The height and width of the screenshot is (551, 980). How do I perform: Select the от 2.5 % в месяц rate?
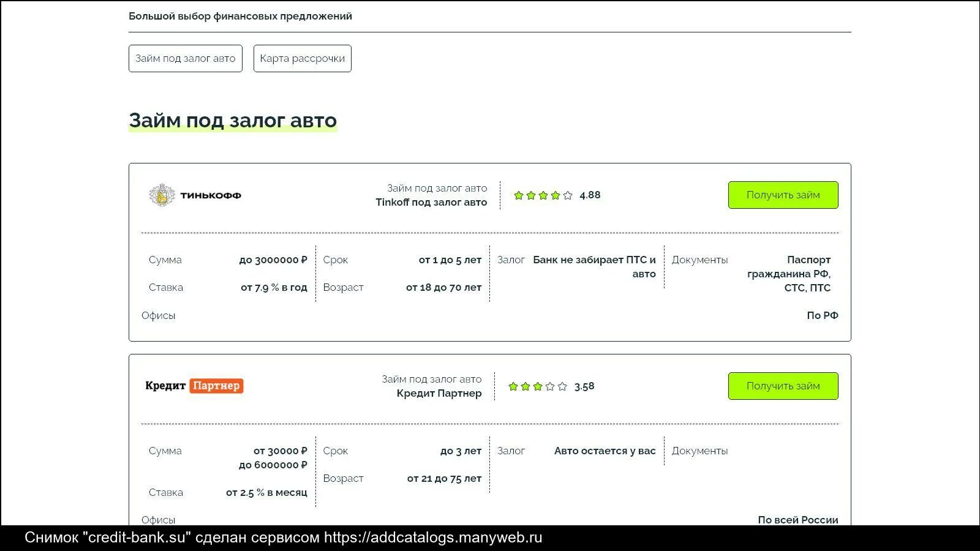tap(266, 492)
